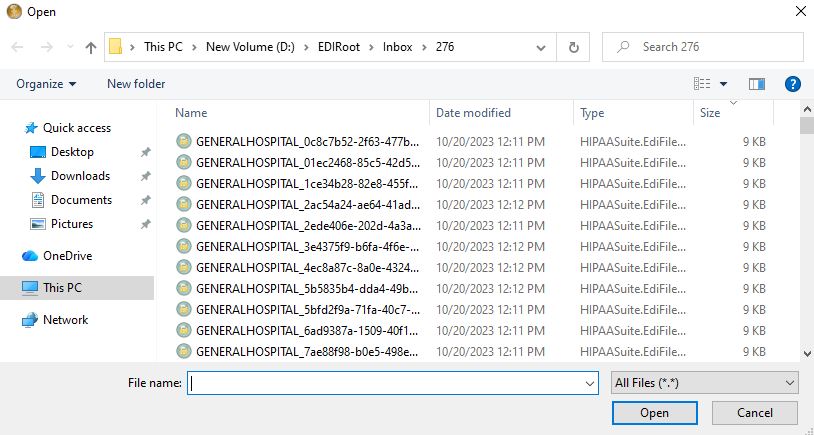Screen dimensions: 814x435
Task: Select file GENERALHOSPITAL_01ec2468-85c5-42d5
Action: point(307,162)
